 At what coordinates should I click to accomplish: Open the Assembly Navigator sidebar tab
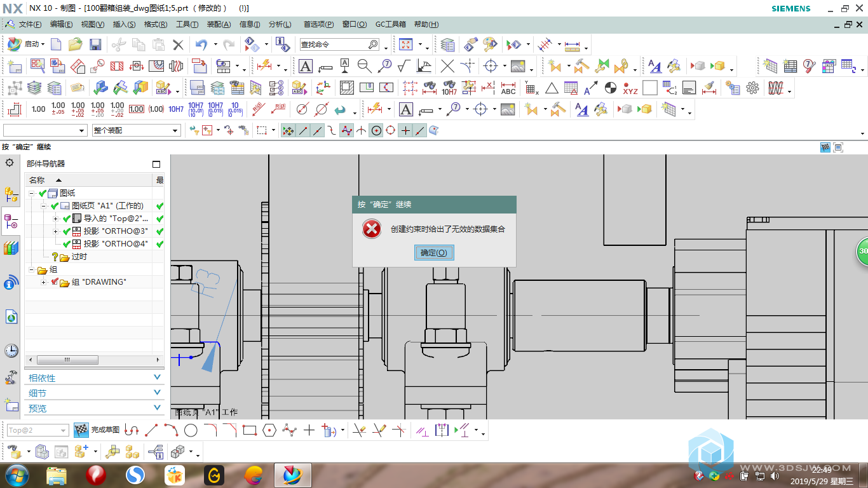click(x=11, y=193)
